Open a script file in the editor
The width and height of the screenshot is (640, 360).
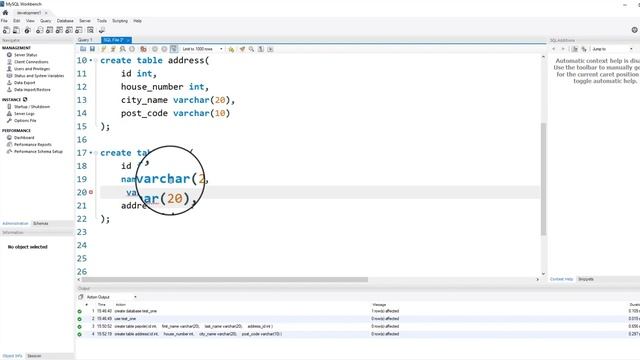coord(83,49)
